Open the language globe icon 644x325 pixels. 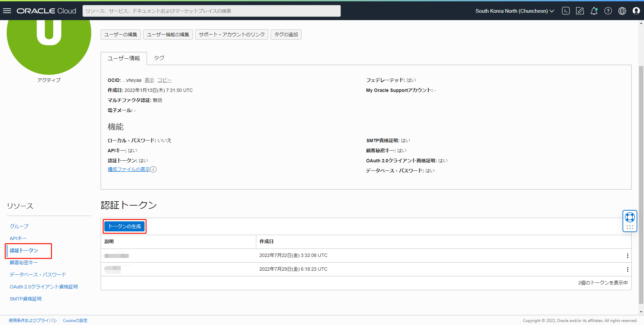click(622, 11)
